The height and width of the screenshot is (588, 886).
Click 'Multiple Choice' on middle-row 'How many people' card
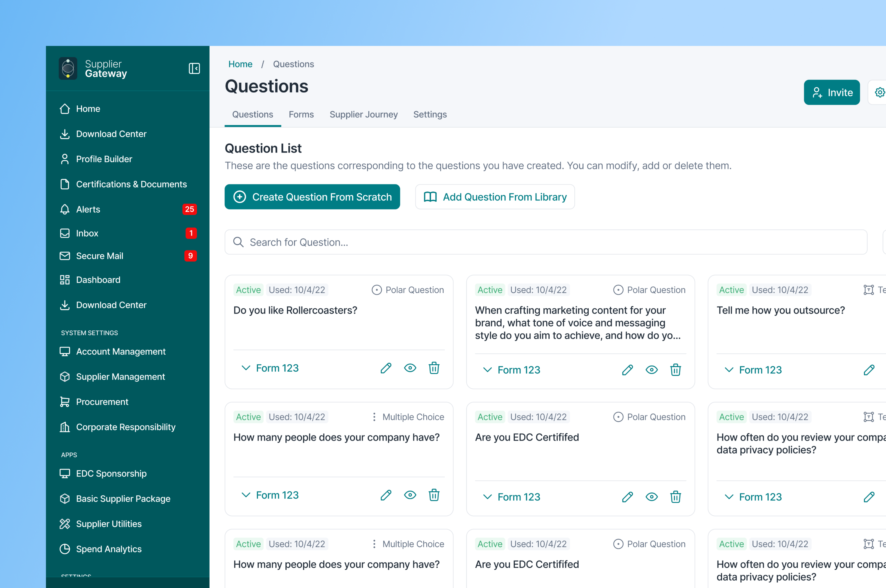click(413, 417)
